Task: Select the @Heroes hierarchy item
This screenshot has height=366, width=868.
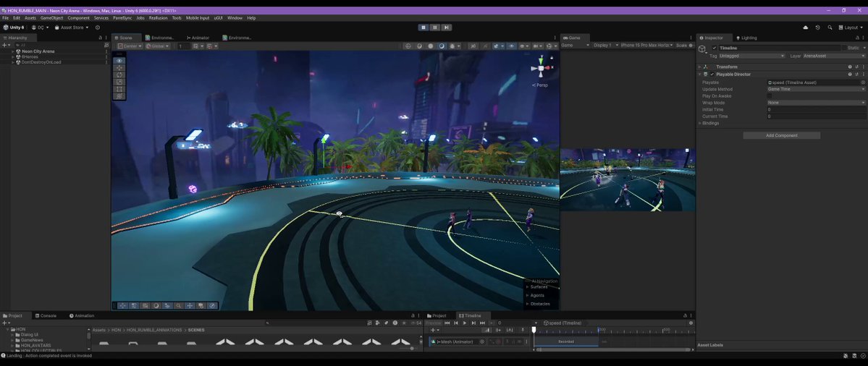Action: tap(30, 56)
